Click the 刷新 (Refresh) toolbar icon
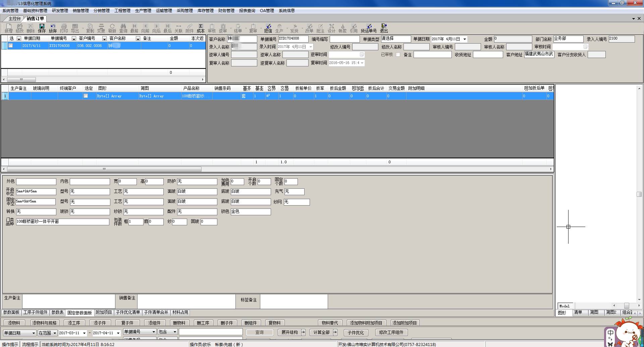Viewport: 644px width, 347px height. click(112, 28)
